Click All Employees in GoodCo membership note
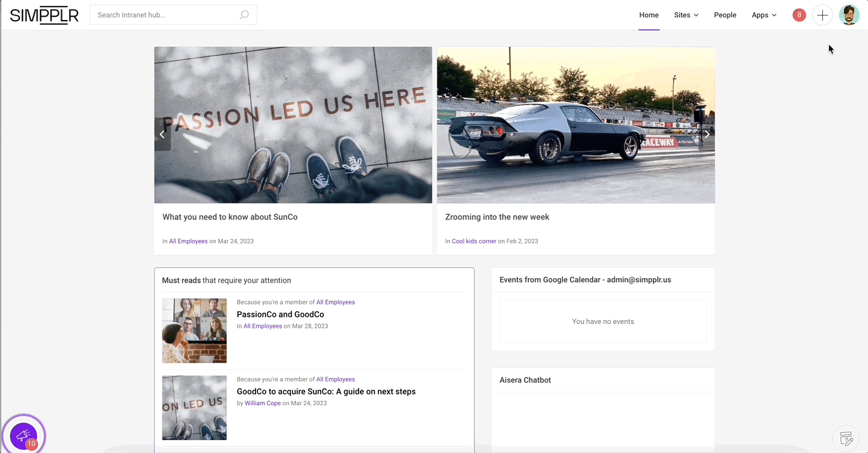 coord(335,379)
